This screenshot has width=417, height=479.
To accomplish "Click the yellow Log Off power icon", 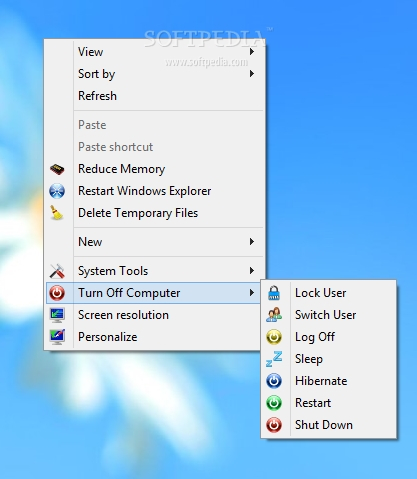I will 274,337.
